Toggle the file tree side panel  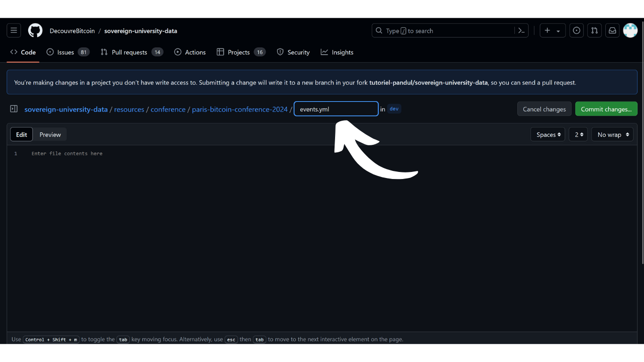[14, 109]
